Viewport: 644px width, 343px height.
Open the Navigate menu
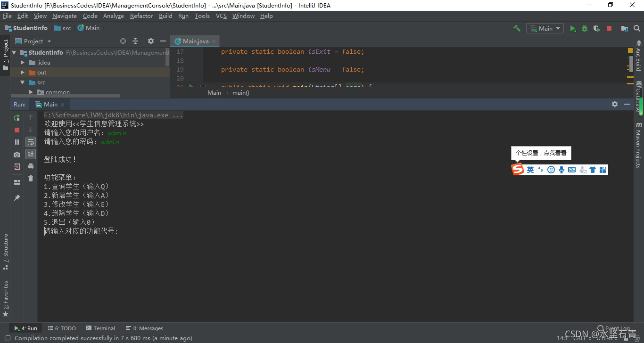click(x=65, y=16)
